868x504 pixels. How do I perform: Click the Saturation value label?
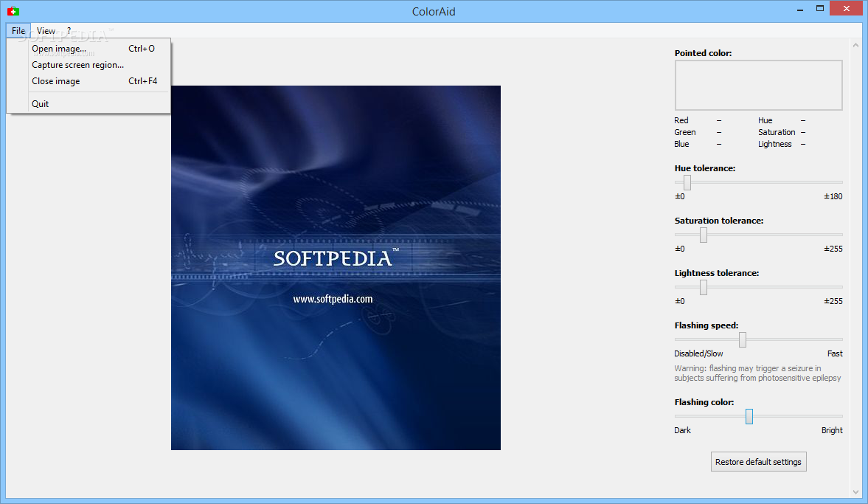click(x=777, y=132)
